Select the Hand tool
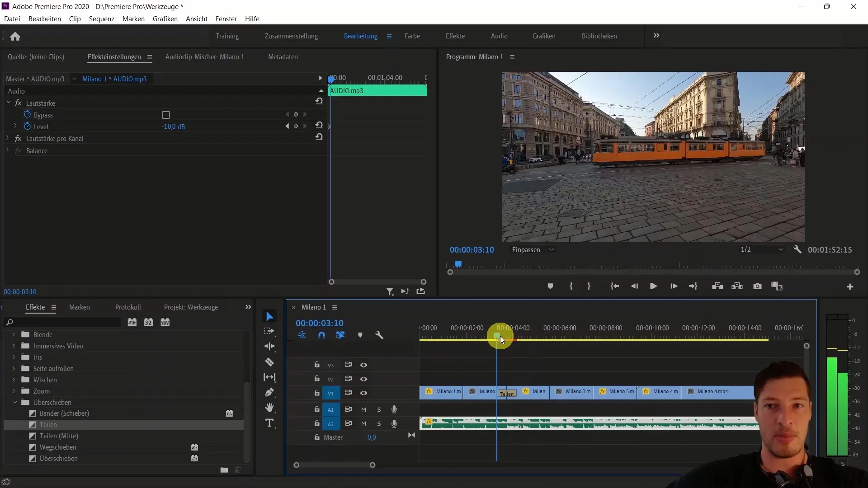Screen dimensions: 868x488 tap(269, 408)
